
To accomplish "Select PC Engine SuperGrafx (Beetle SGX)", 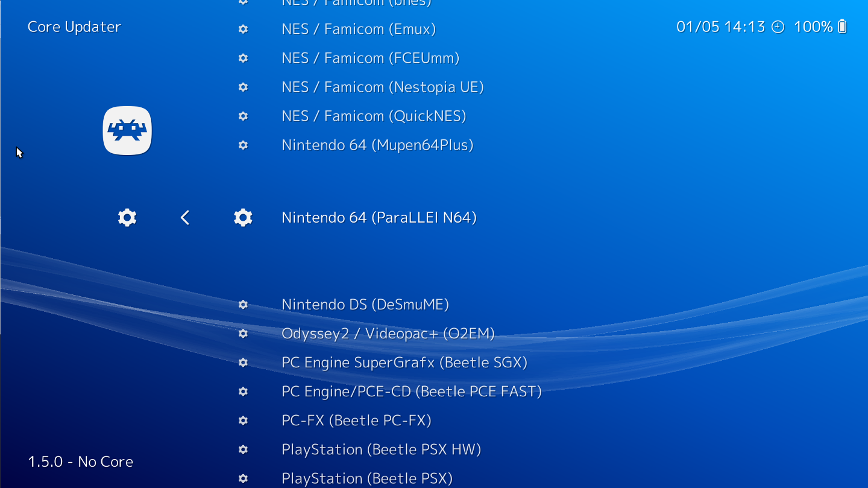I will (404, 363).
